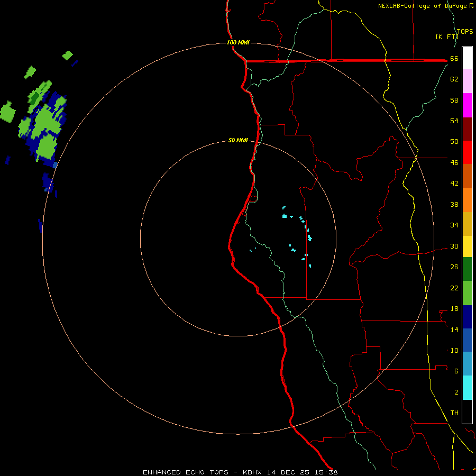This screenshot has width=476, height=476.
Task: Click the legend value 18
Action: (x=454, y=309)
